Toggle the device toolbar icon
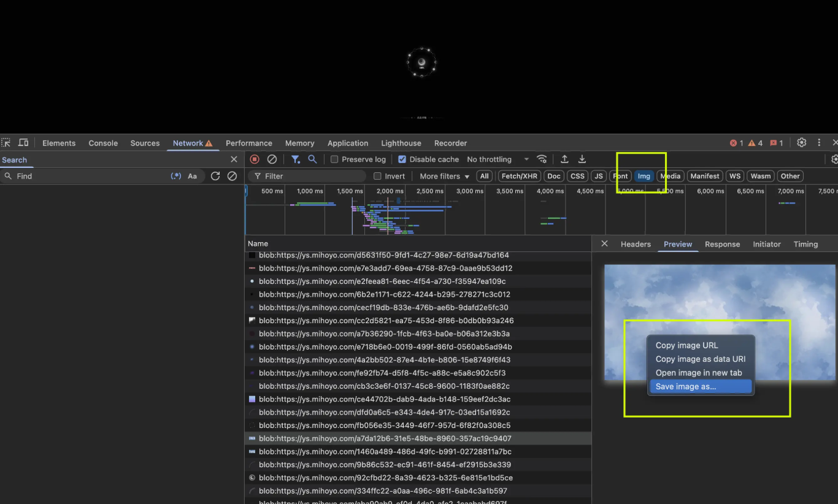838x504 pixels. (23, 142)
